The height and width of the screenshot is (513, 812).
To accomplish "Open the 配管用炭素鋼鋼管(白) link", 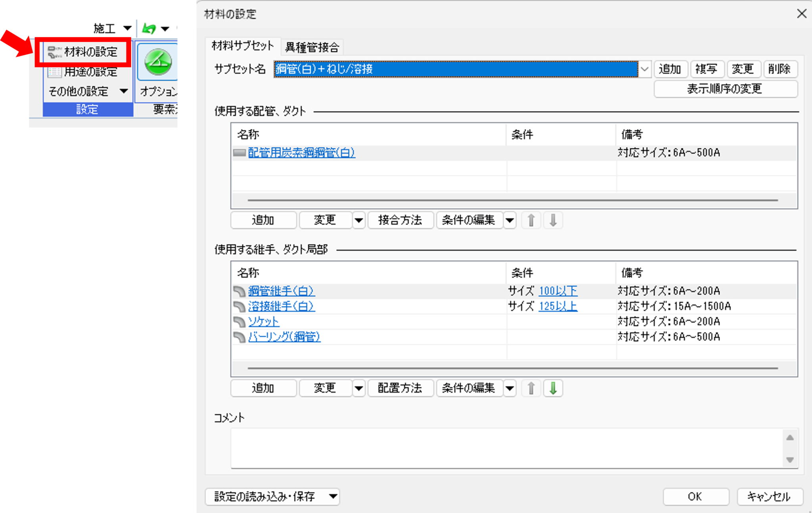I will pyautogui.click(x=301, y=153).
